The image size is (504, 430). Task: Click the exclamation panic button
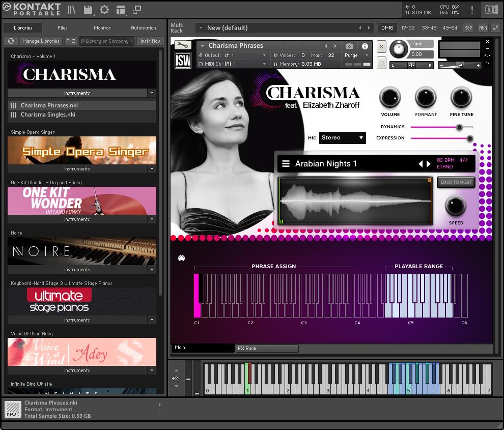[472, 10]
